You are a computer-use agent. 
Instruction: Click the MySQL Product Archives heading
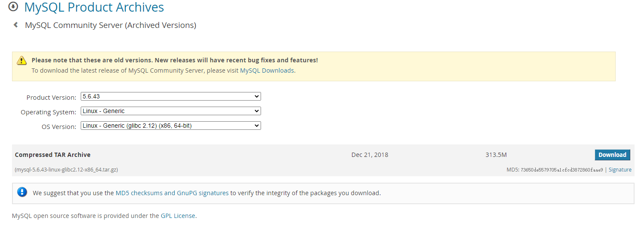coord(94,7)
